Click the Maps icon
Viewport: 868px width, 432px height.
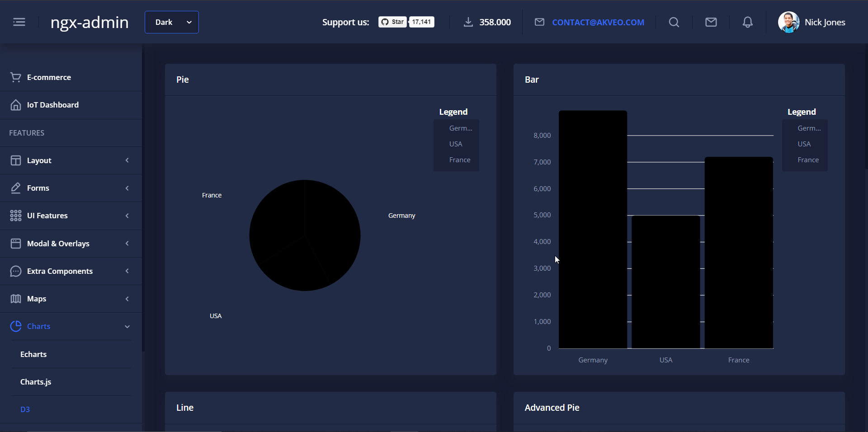(x=16, y=299)
